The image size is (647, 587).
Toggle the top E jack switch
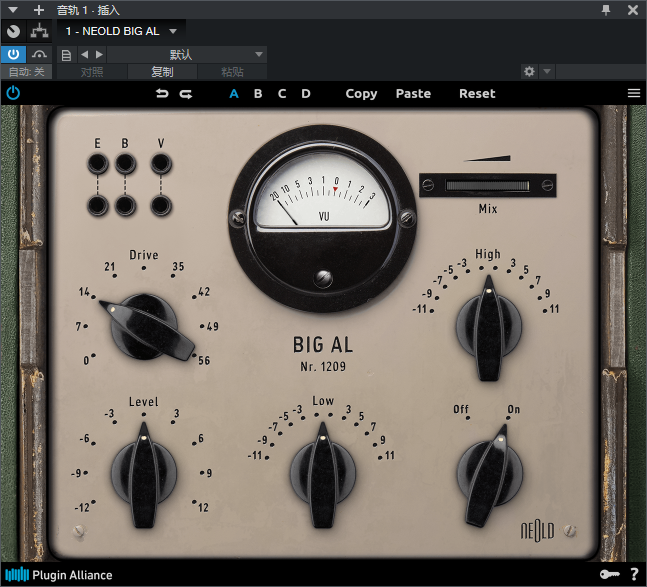96,164
